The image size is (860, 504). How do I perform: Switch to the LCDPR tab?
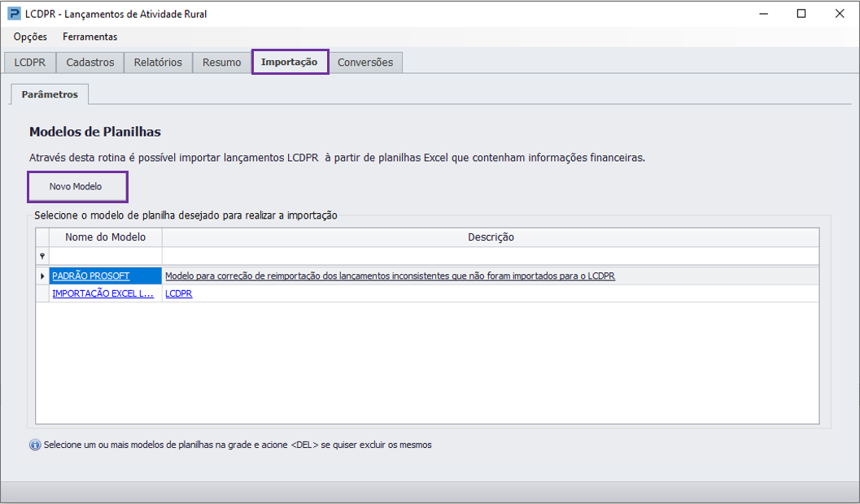tap(29, 63)
